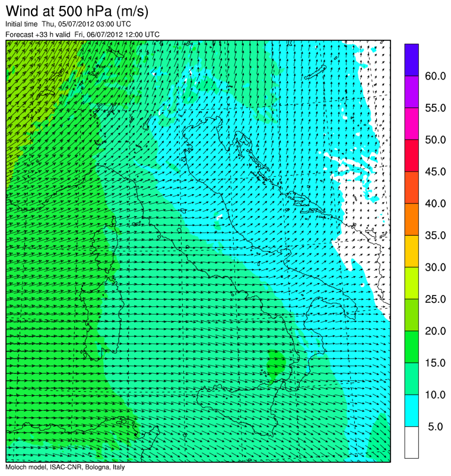Pick the green swatch between 15.0 and 20.0
451x476 pixels.
[412, 347]
